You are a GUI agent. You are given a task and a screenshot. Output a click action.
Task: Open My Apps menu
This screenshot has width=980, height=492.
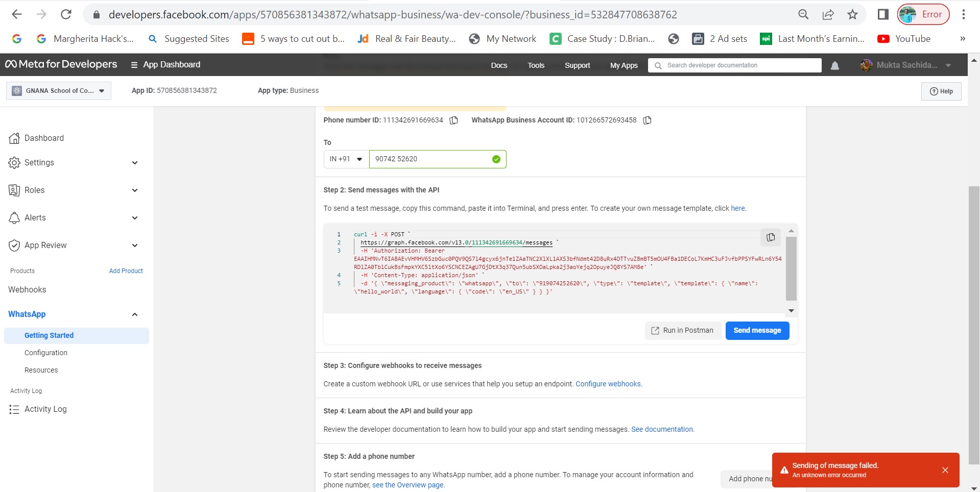[624, 65]
